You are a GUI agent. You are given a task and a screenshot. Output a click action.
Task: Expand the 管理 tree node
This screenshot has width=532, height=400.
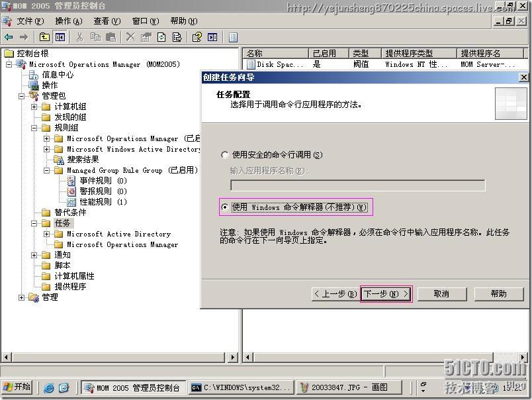(21, 297)
